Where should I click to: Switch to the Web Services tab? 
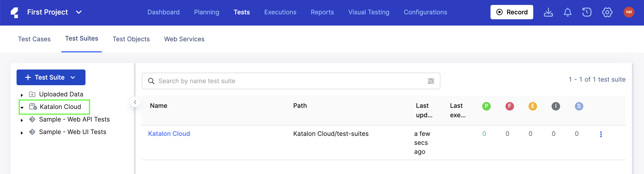click(184, 39)
